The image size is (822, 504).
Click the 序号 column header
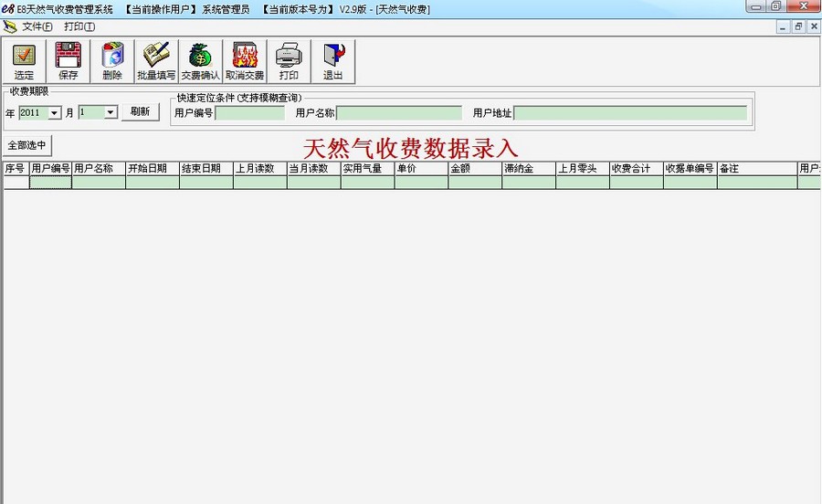pyautogui.click(x=16, y=169)
